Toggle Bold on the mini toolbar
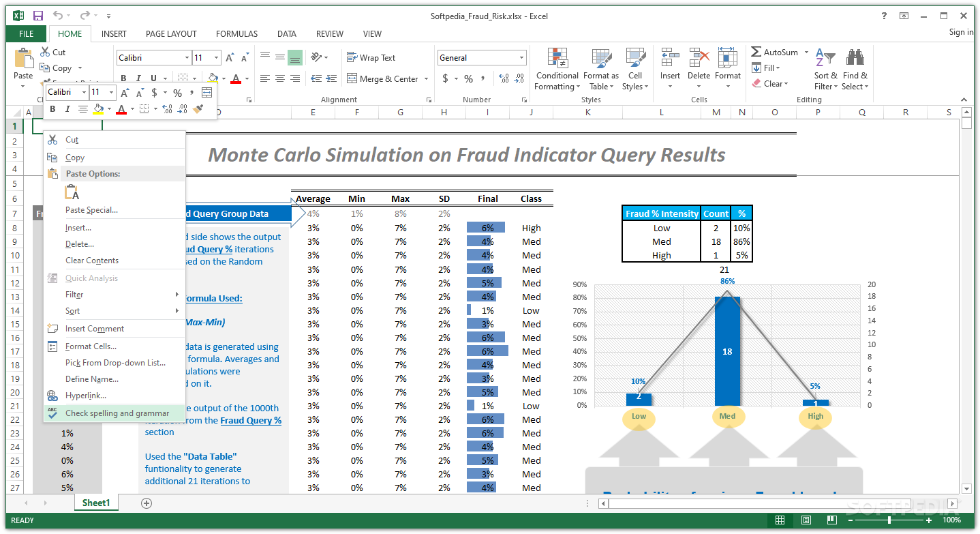 [52, 108]
